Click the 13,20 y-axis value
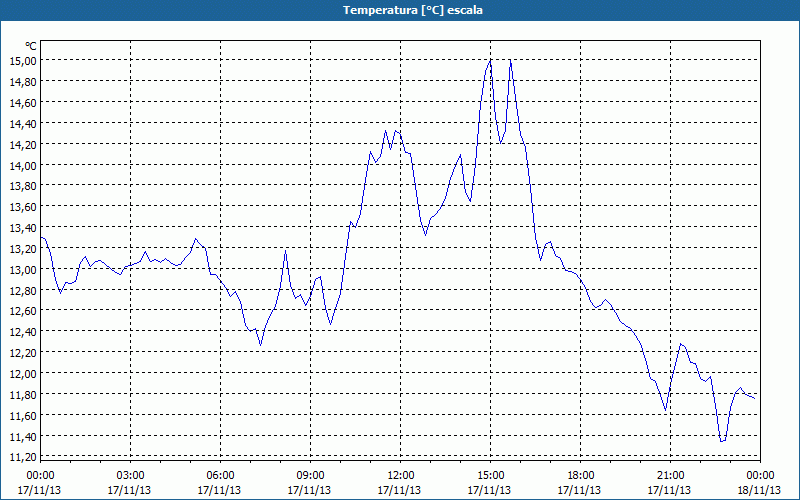This screenshot has width=800, height=500. 23,248
